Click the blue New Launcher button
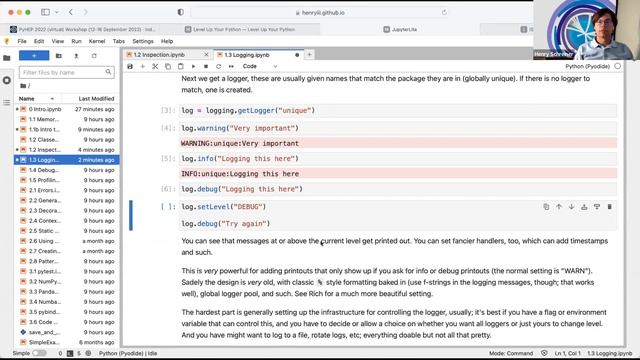 tap(34, 56)
